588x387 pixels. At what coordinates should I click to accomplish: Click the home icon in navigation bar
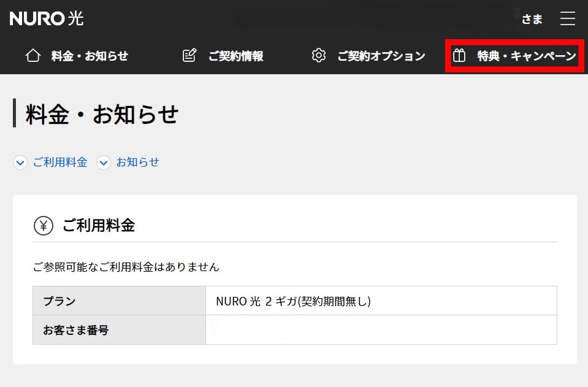click(32, 56)
